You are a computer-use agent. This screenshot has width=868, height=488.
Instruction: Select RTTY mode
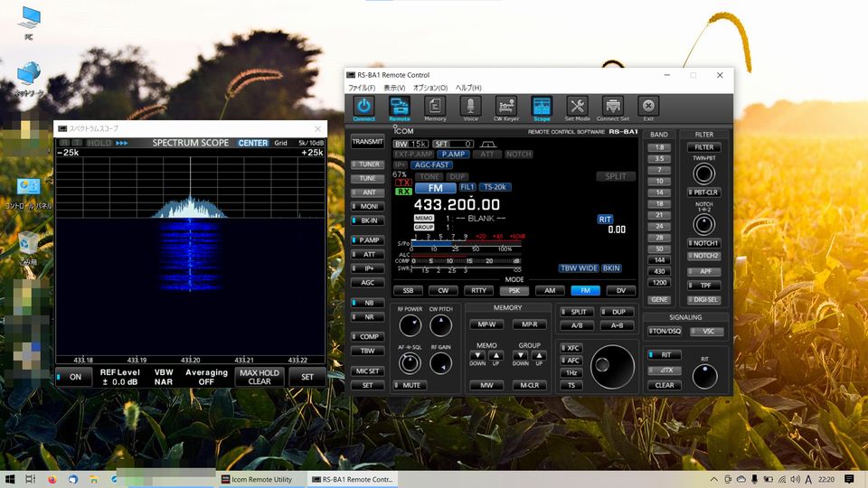[479, 290]
